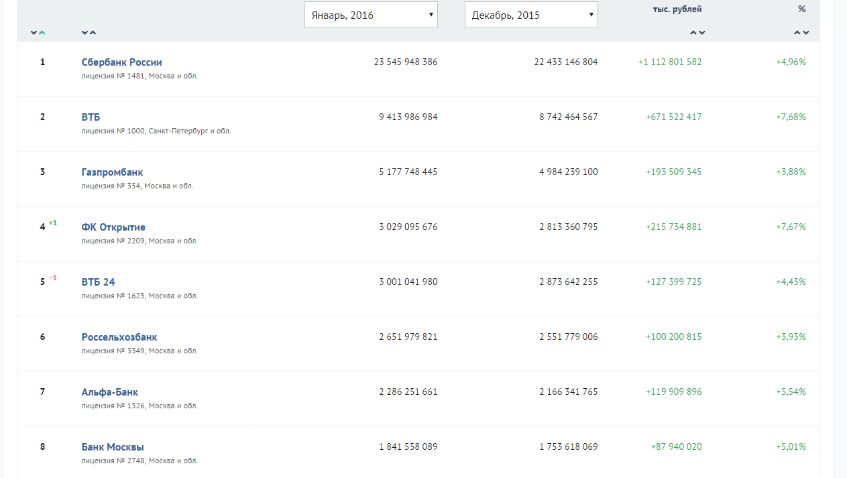Sort bank name column with up arrow

click(93, 33)
